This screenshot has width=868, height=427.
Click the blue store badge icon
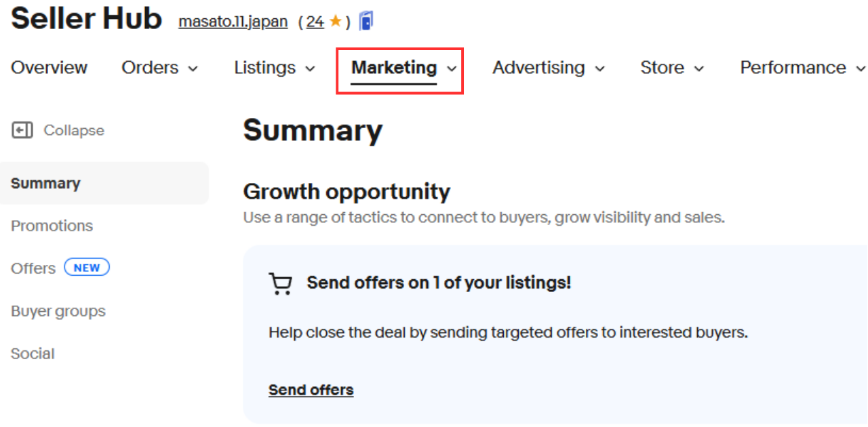coord(366,22)
